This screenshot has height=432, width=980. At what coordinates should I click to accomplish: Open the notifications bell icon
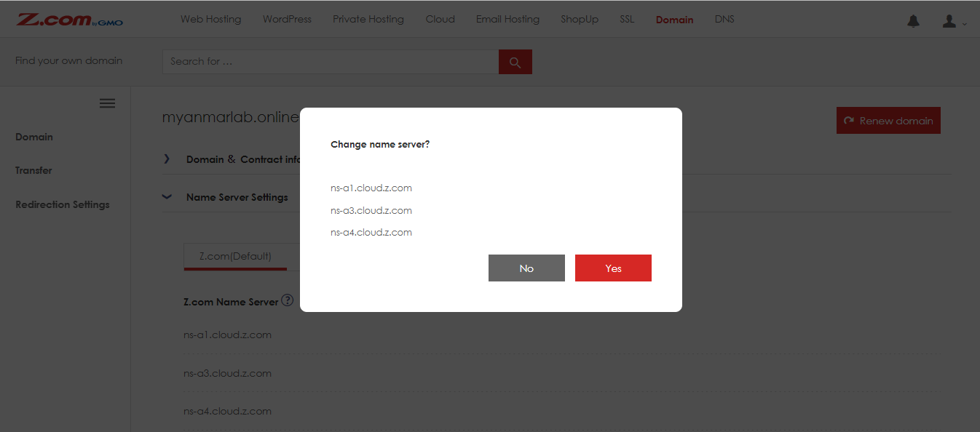coord(913,21)
